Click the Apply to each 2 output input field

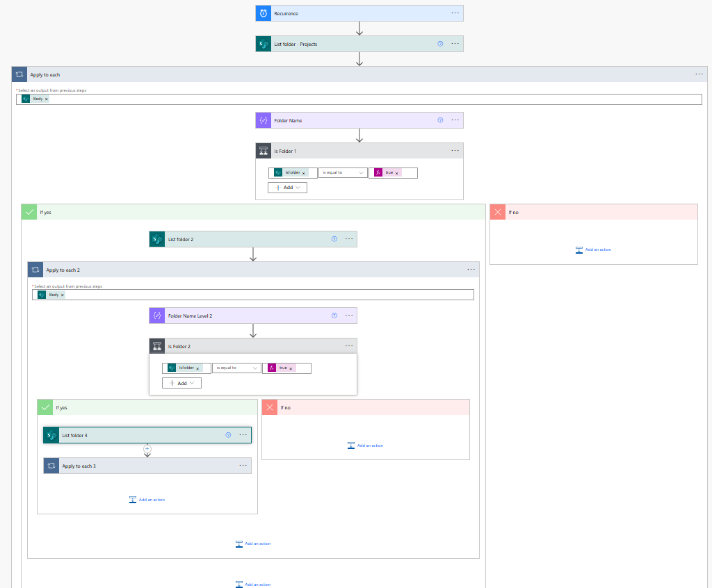point(264,295)
